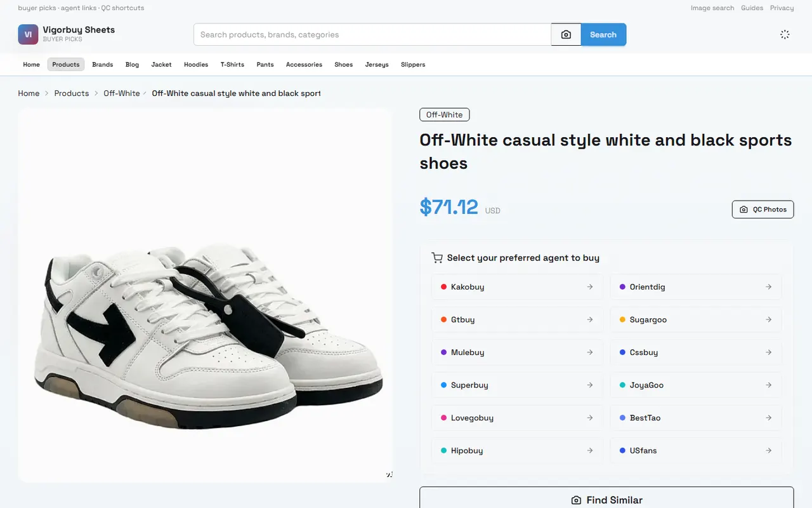Choose Mulebuy agent by name
Screen dimensions: 812x508
(x=468, y=352)
